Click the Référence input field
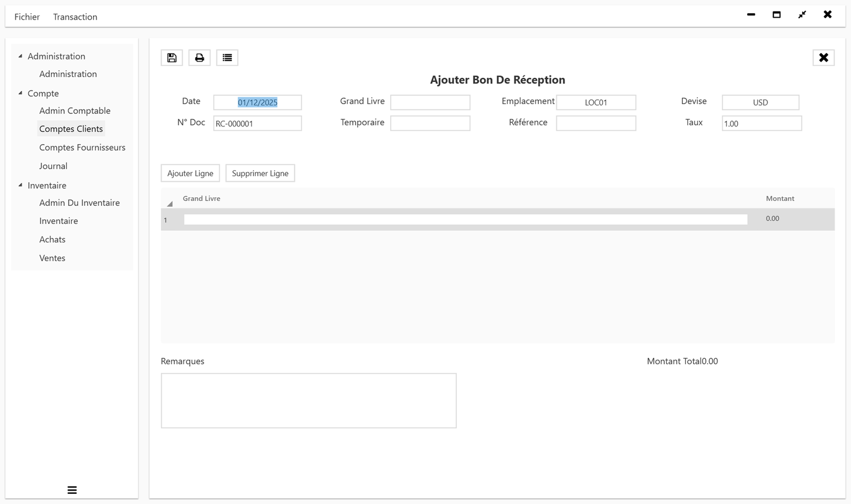The image size is (851, 504). (x=596, y=123)
